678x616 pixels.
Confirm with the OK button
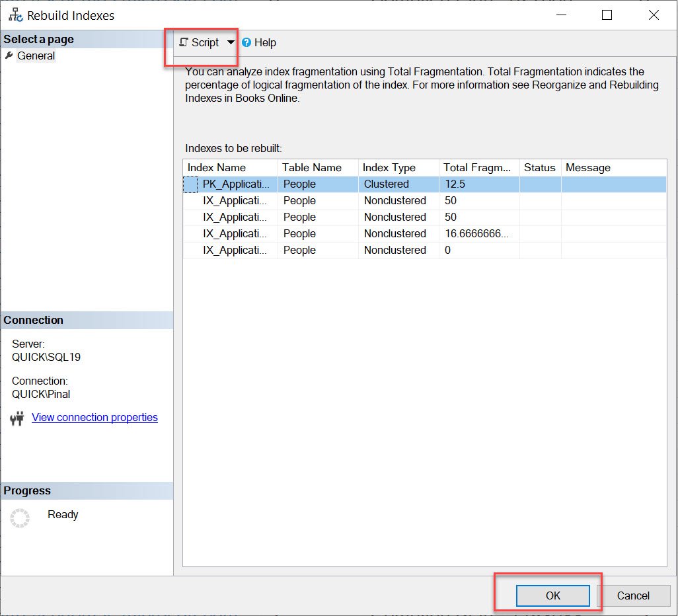click(x=552, y=596)
